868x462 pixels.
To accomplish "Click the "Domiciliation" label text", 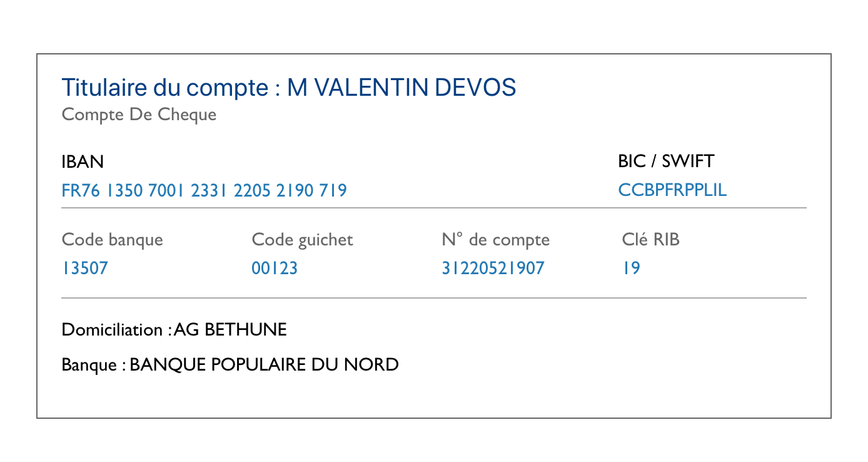I will click(x=114, y=330).
